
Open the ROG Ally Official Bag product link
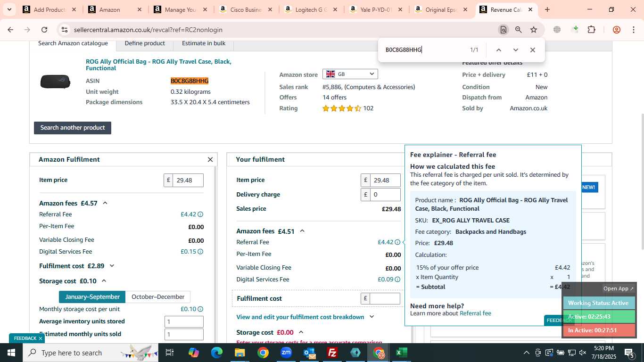click(158, 65)
